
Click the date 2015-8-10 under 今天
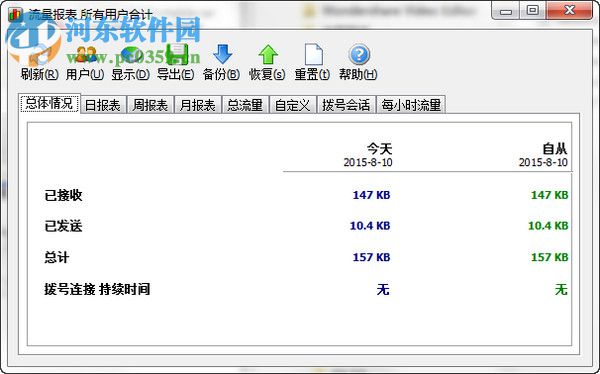click(368, 162)
